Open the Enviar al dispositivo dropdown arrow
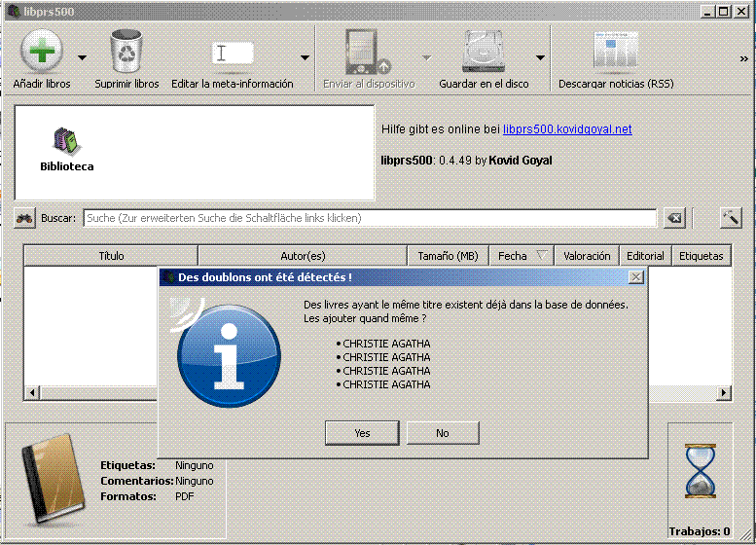Viewport: 756px width, 545px height. coord(426,57)
